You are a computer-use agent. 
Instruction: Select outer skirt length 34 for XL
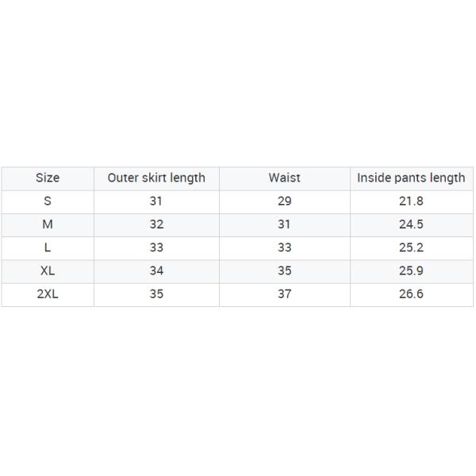[x=156, y=271]
